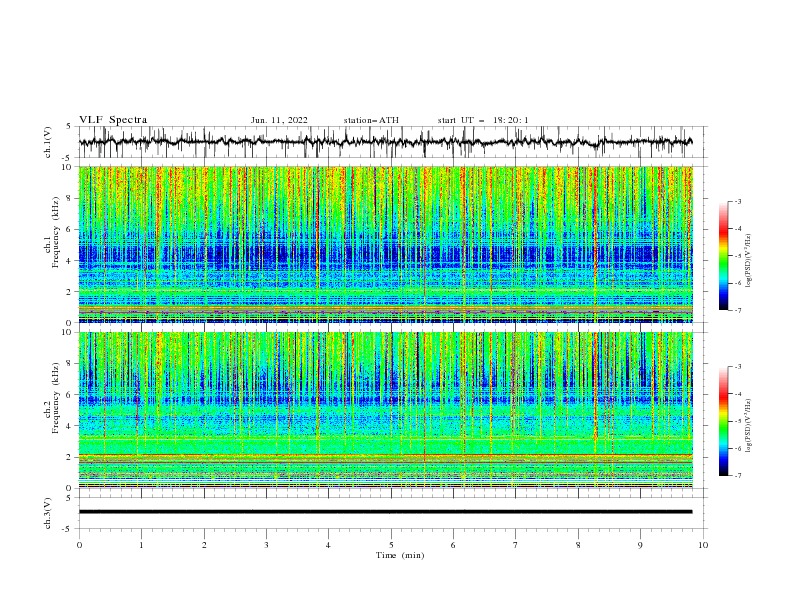This screenshot has height=612, width=792.
Task: Click time axis tick label "5"
Action: 391,545
